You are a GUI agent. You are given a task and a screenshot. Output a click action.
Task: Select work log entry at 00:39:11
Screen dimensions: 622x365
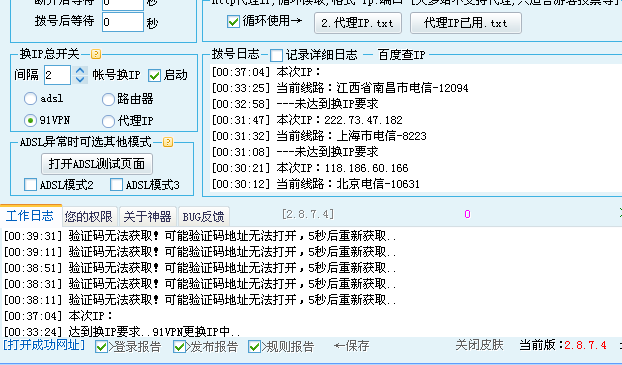(x=200, y=252)
